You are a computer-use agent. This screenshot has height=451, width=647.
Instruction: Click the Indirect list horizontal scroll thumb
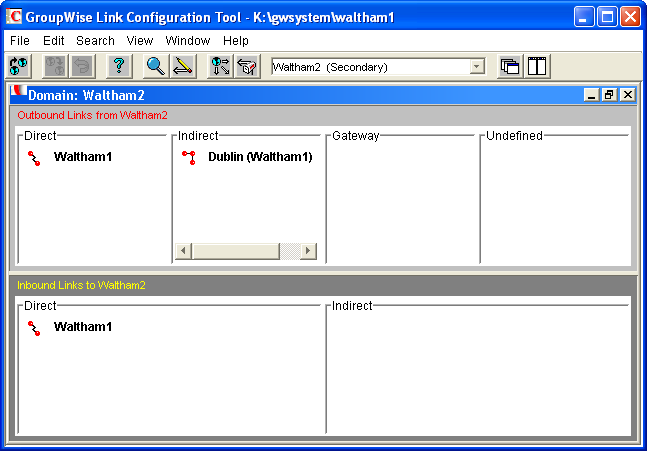pos(236,251)
